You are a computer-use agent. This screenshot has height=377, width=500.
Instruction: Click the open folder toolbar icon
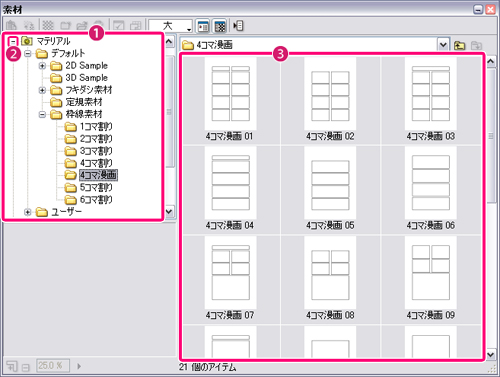pyautogui.click(x=82, y=25)
